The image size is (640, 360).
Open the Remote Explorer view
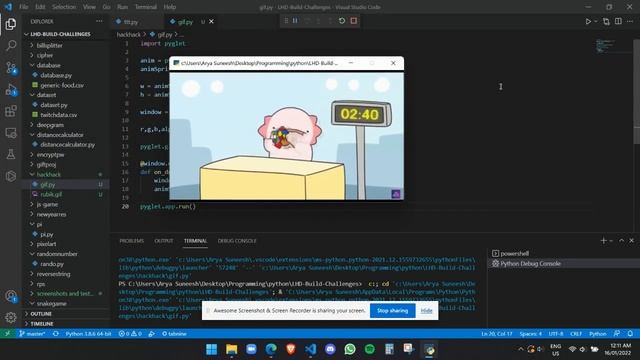11,133
